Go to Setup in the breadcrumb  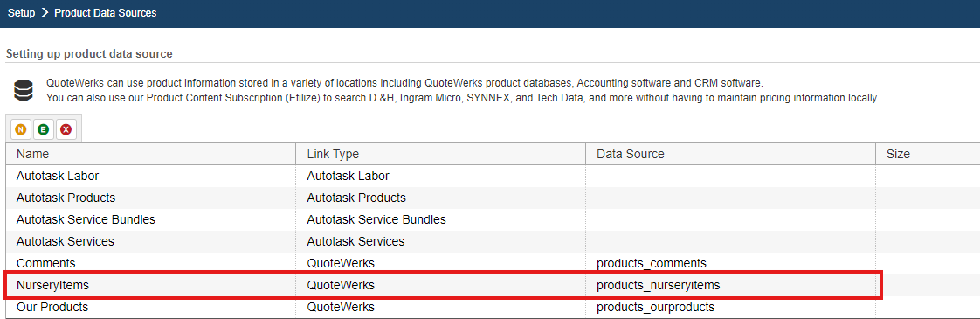pyautogui.click(x=21, y=12)
